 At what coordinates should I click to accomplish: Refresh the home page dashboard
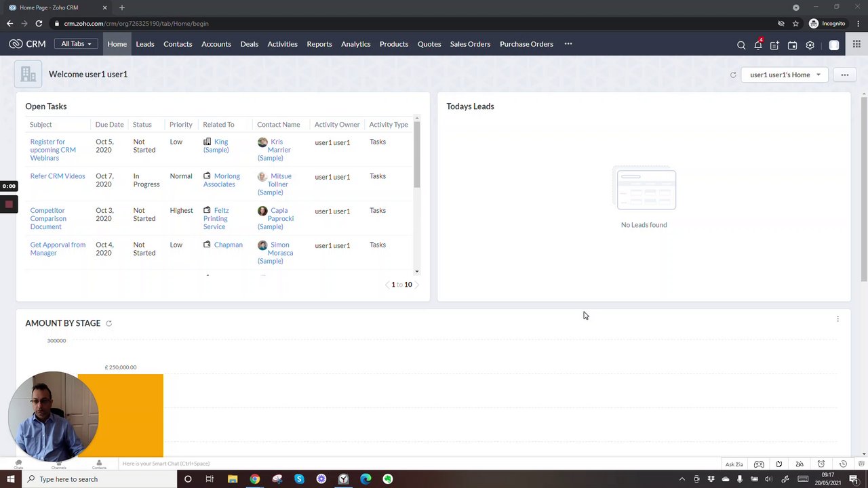point(733,75)
